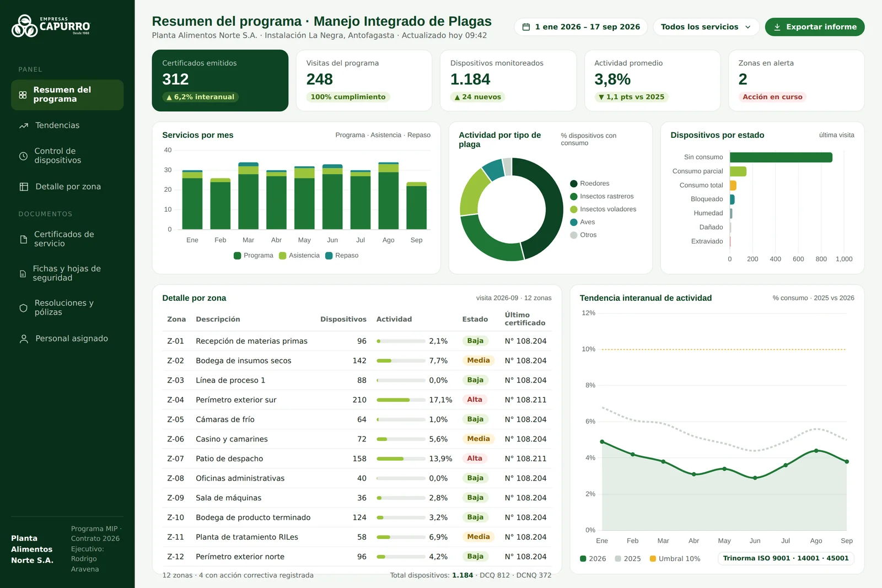Viewport: 882px width, 588px height.
Task: Open Control de dispositivos menu item
Action: pyautogui.click(x=67, y=156)
